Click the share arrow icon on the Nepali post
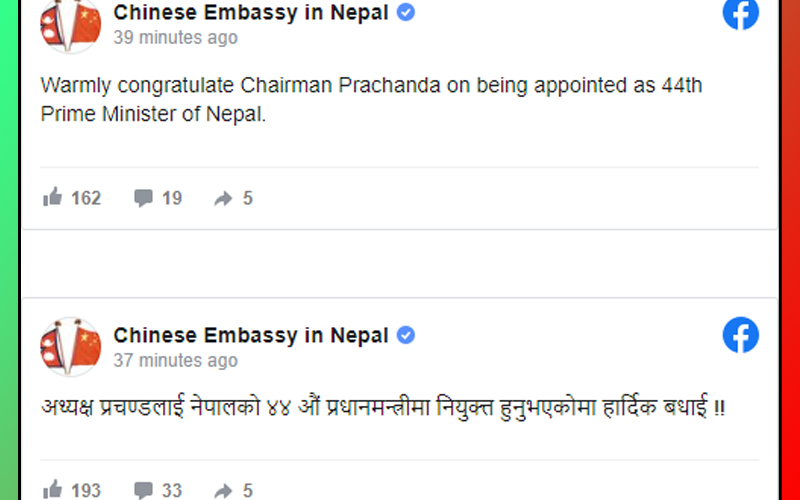This screenshot has height=500, width=800. click(x=223, y=491)
